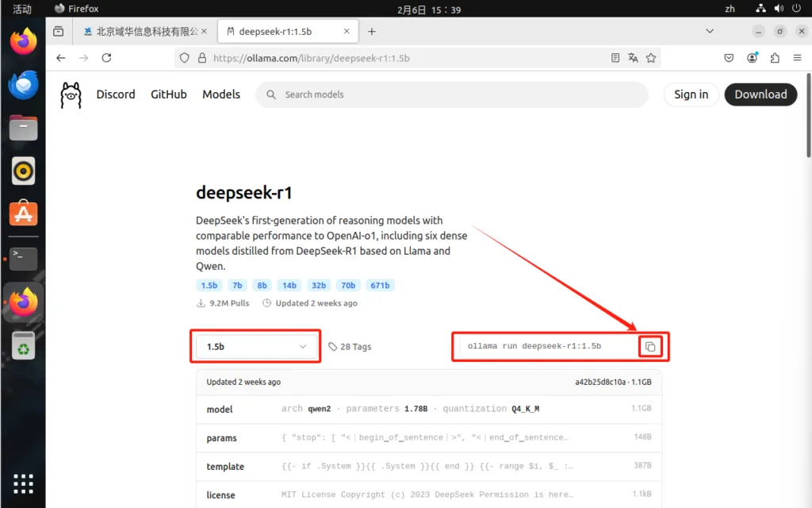Open the network icon in top bar
Viewport: 812px width, 508px height.
click(760, 8)
